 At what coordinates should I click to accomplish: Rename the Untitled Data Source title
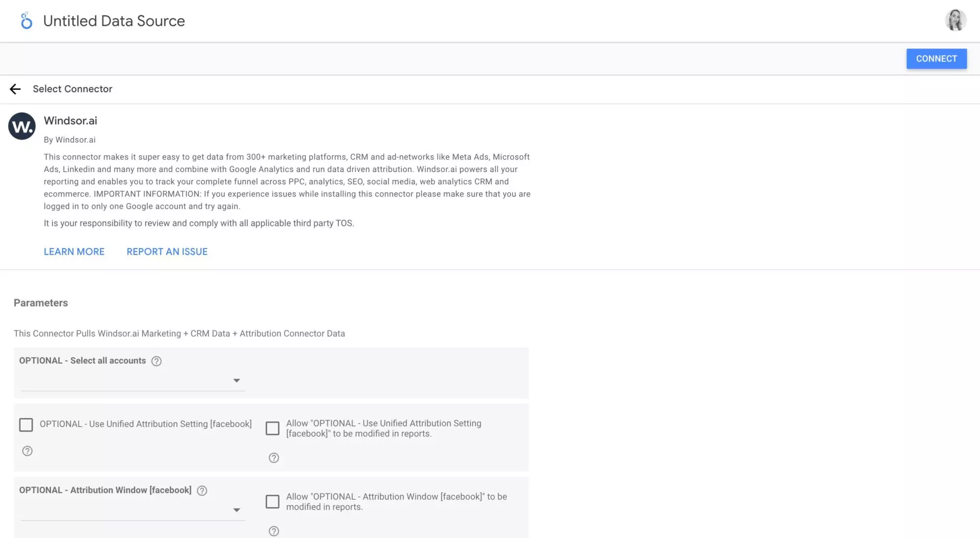pos(114,21)
